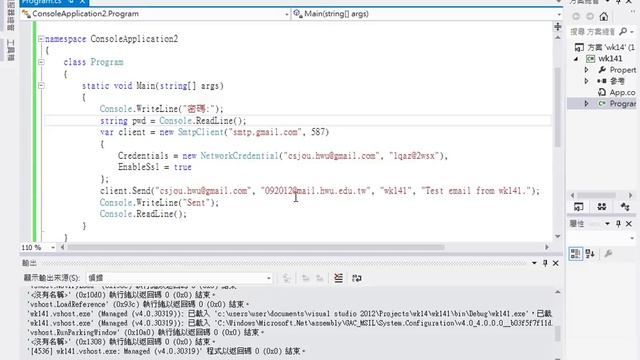
Task: Go to next message in Output toolbar
Action: coord(320,278)
